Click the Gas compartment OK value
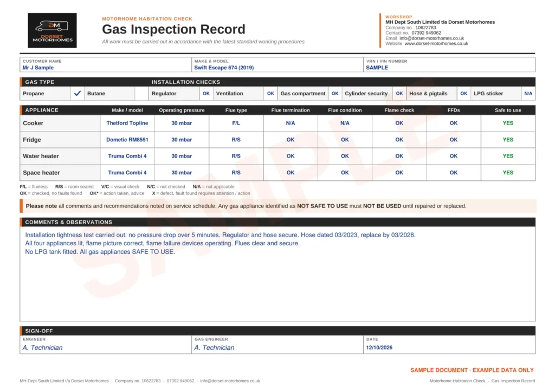This screenshot has width=555, height=392. 335,93
